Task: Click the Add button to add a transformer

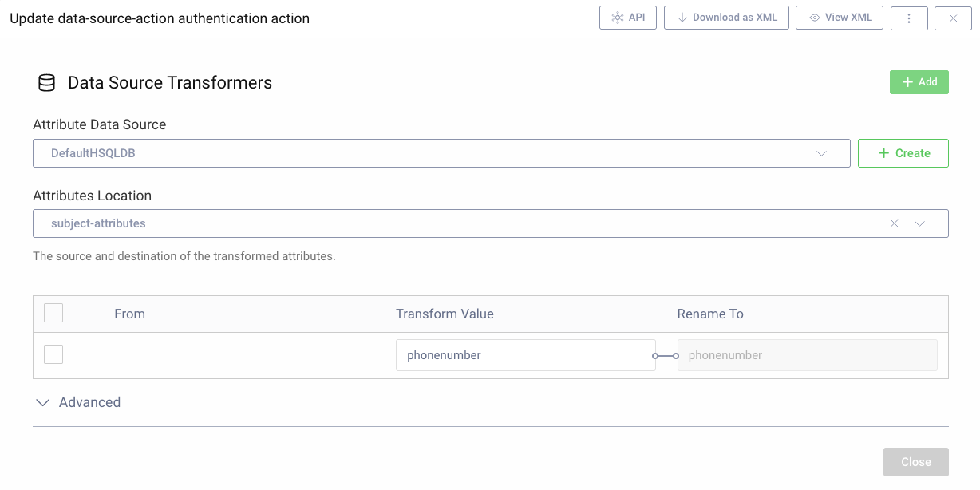Action: tap(919, 81)
